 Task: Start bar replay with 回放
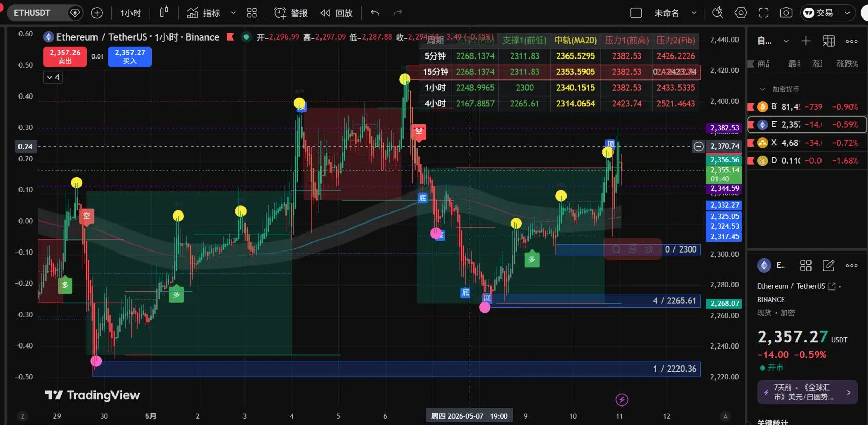pos(336,13)
